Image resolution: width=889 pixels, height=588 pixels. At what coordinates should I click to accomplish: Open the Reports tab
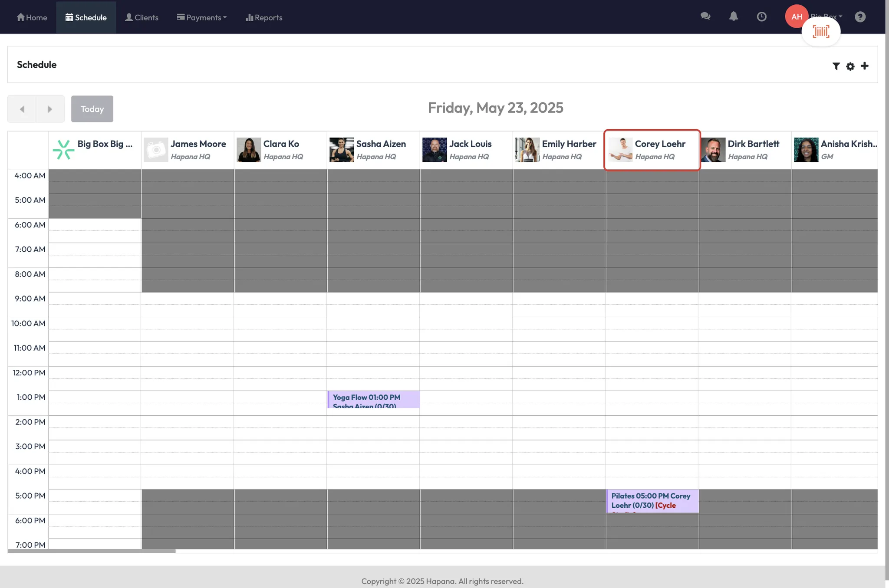pyautogui.click(x=264, y=17)
